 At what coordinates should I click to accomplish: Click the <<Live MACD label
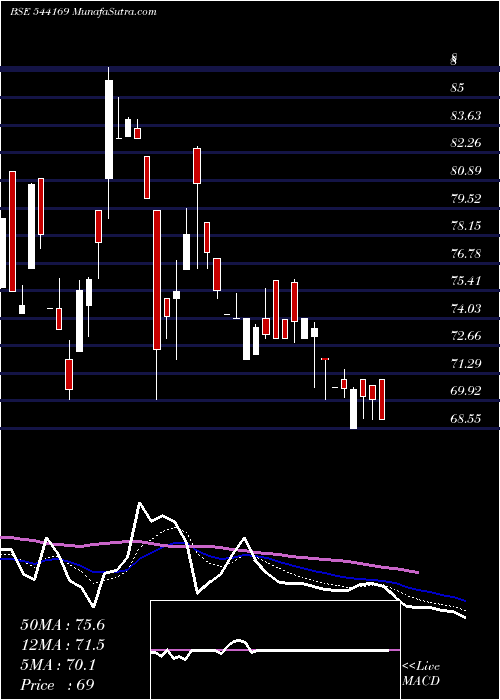421,673
